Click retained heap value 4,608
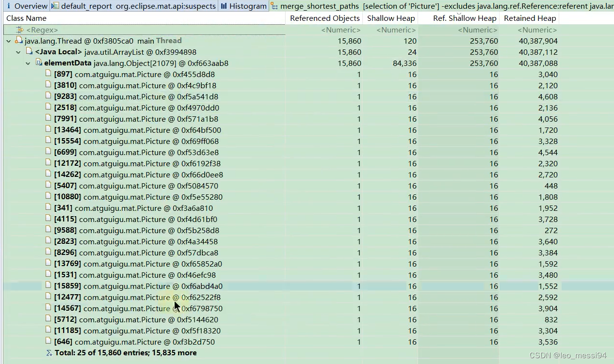Screen dimensions: 614x364 click(548, 97)
